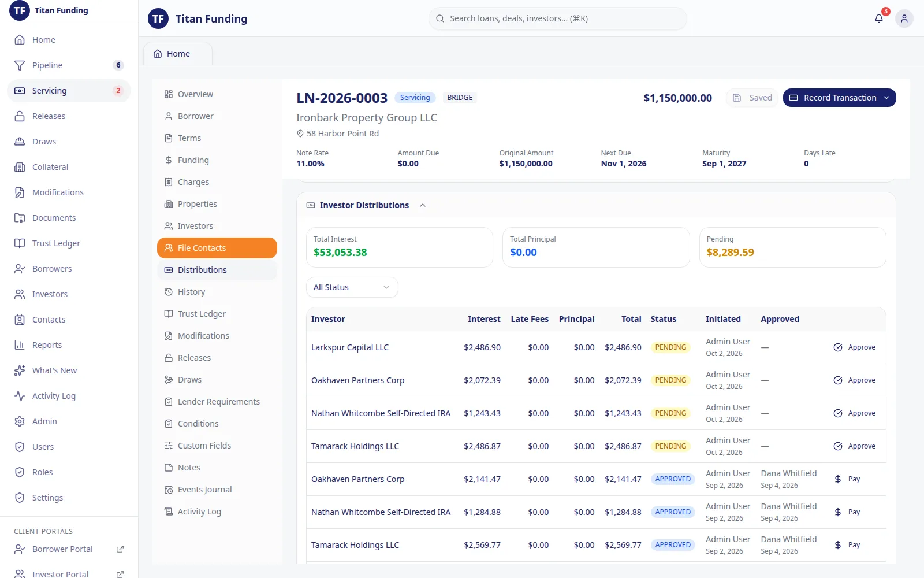Switch to the Home tab

[x=178, y=54]
